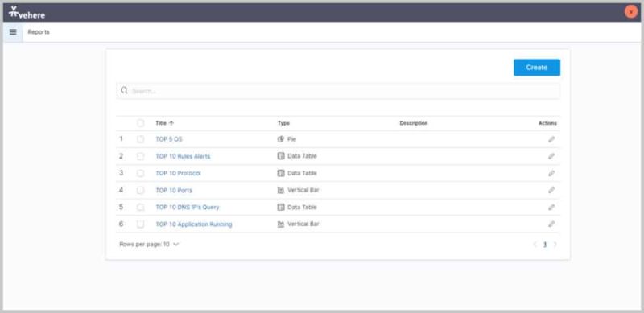The image size is (644, 313).
Task: Edit the TOP 10 Rules Alerts report
Action: point(551,156)
